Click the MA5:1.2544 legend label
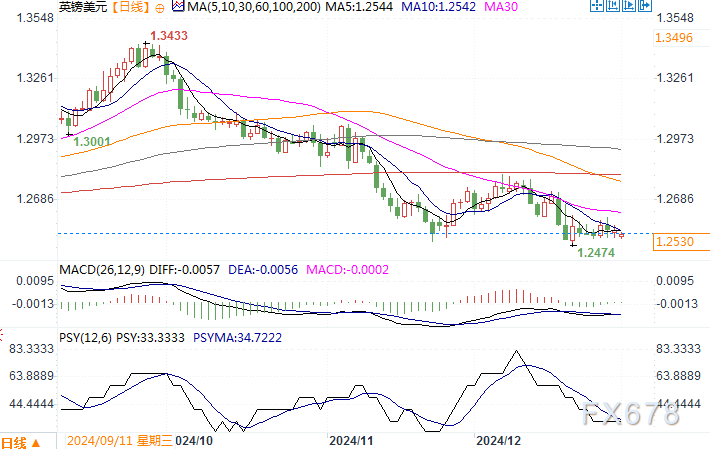Image resolution: width=710 pixels, height=449 pixels. point(360,7)
